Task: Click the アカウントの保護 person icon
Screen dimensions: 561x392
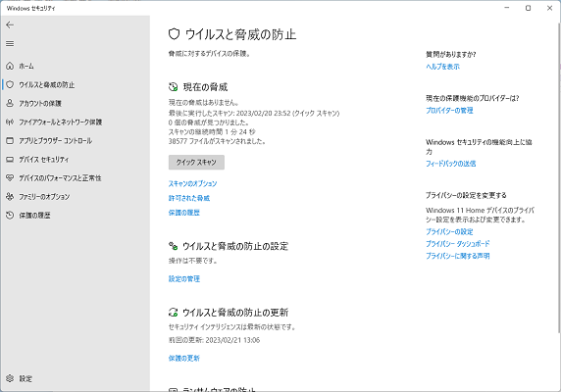Action: tap(10, 103)
